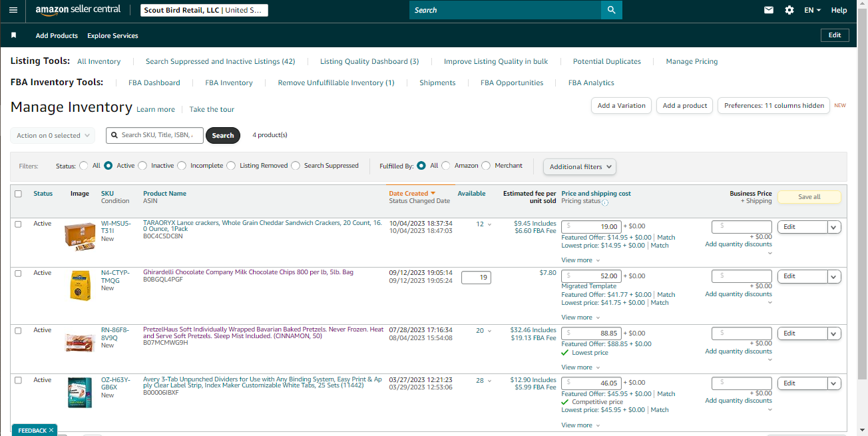This screenshot has width=868, height=436.
Task: Open the Lance crackers product thumbnail
Action: point(80,236)
